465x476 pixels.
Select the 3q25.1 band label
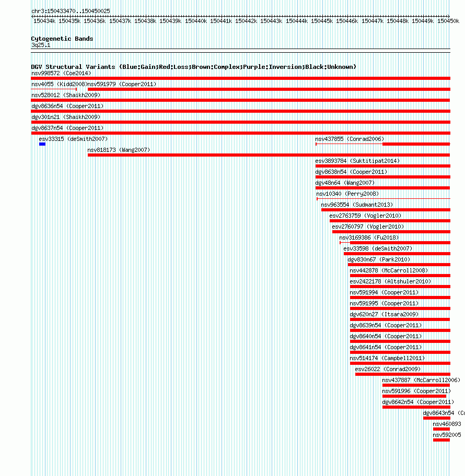41,45
